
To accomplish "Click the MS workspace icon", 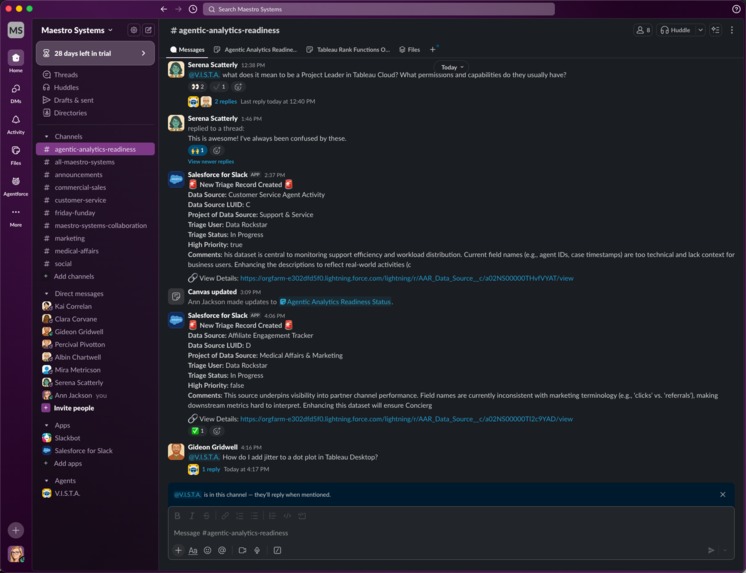I will (16, 30).
